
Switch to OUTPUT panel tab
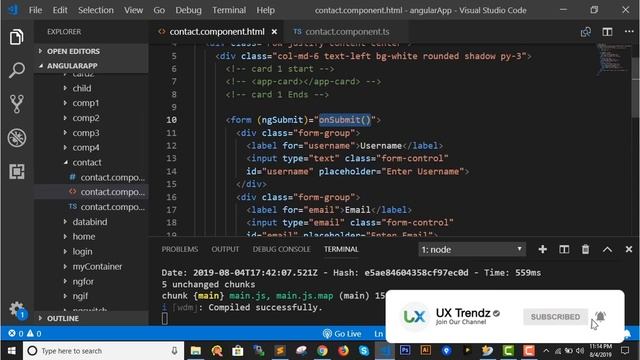click(225, 249)
